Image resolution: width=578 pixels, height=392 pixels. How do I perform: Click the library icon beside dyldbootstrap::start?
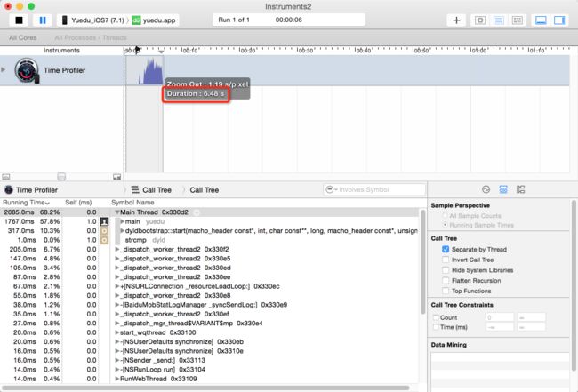[104, 230]
